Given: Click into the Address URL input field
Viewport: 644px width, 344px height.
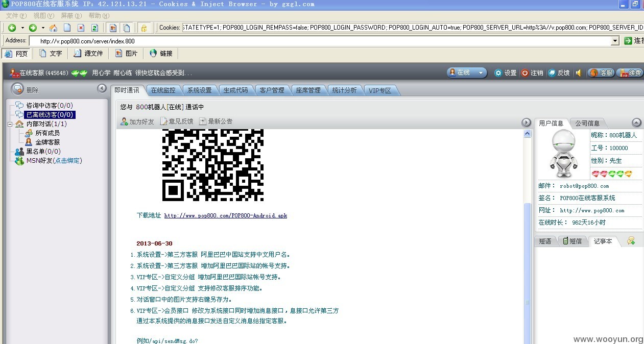Looking at the screenshot, I should pyautogui.click(x=320, y=41).
